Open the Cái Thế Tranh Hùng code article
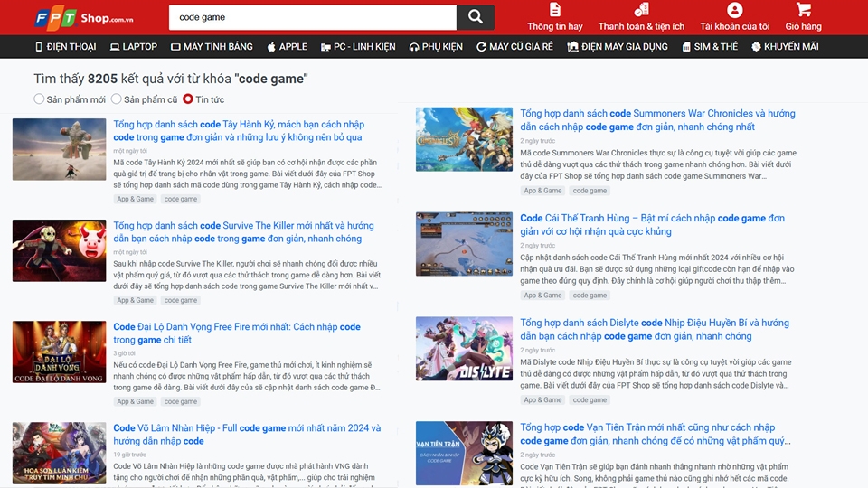The width and height of the screenshot is (868, 488). point(652,225)
